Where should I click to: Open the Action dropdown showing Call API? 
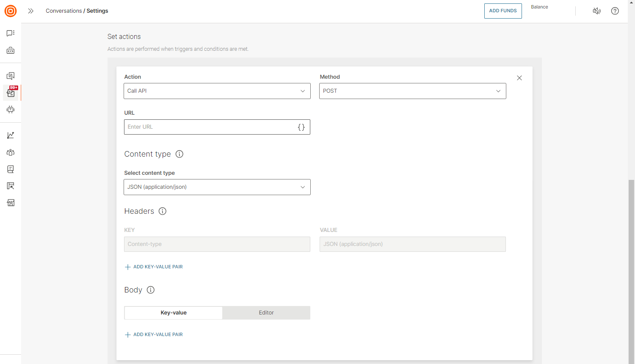coord(217,91)
